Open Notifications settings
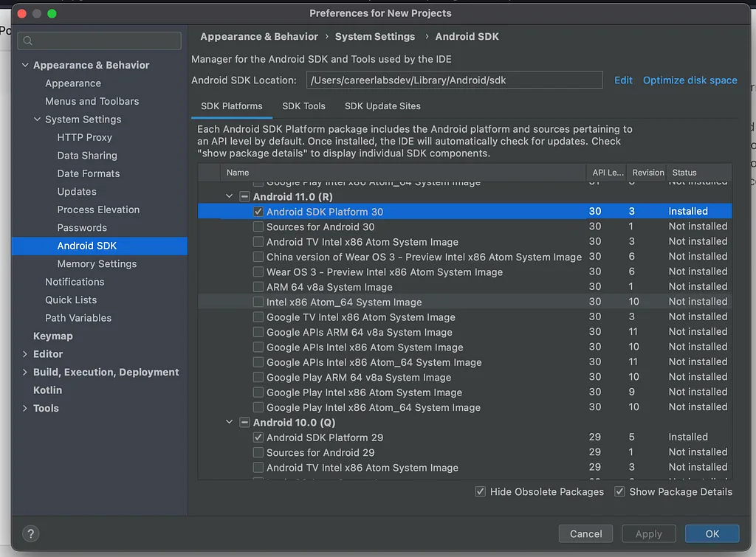The width and height of the screenshot is (756, 557). [75, 282]
